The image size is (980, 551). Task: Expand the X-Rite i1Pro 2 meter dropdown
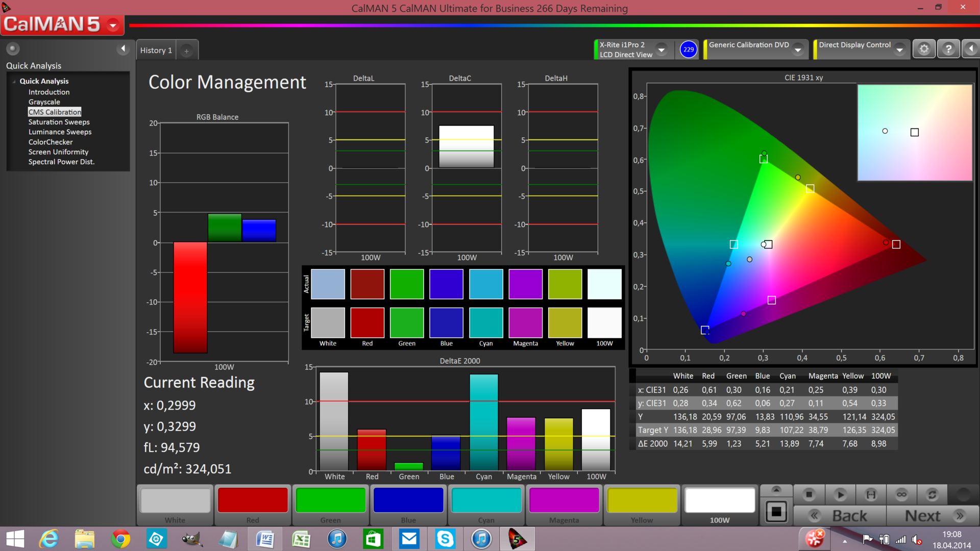click(661, 50)
